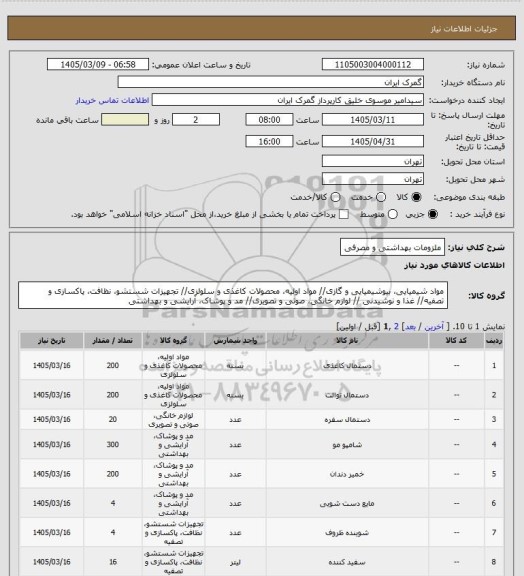Click the جزئیات اطلاعات نیاز header title
The height and width of the screenshot is (576, 524).
[464, 29]
